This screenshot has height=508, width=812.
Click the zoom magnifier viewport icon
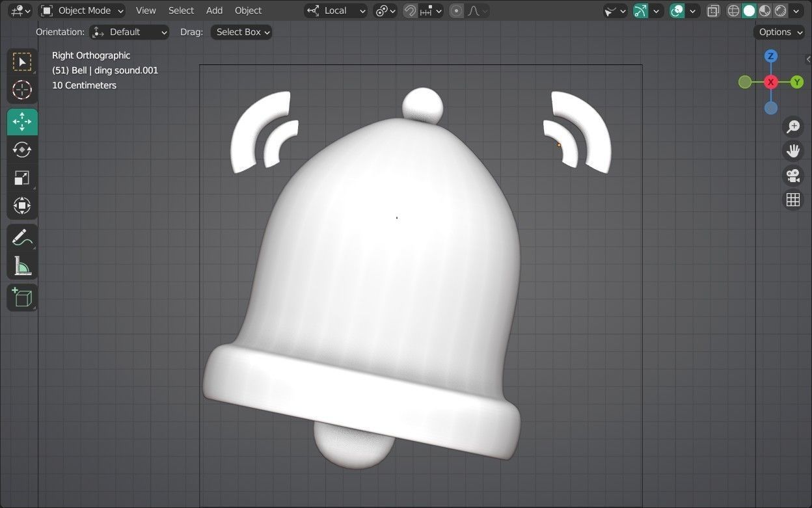(792, 126)
